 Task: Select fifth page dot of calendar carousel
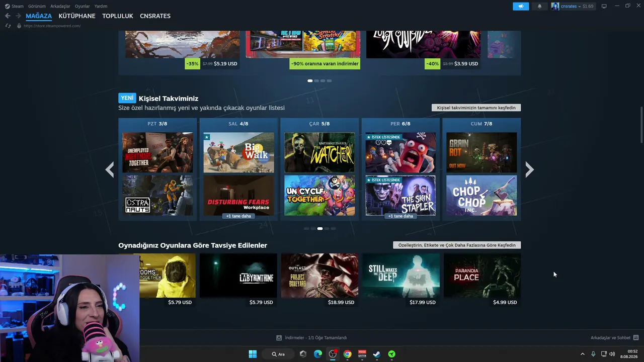coord(333,228)
